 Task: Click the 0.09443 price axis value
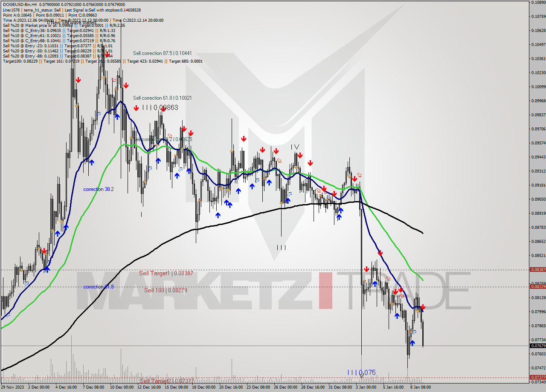pos(538,157)
